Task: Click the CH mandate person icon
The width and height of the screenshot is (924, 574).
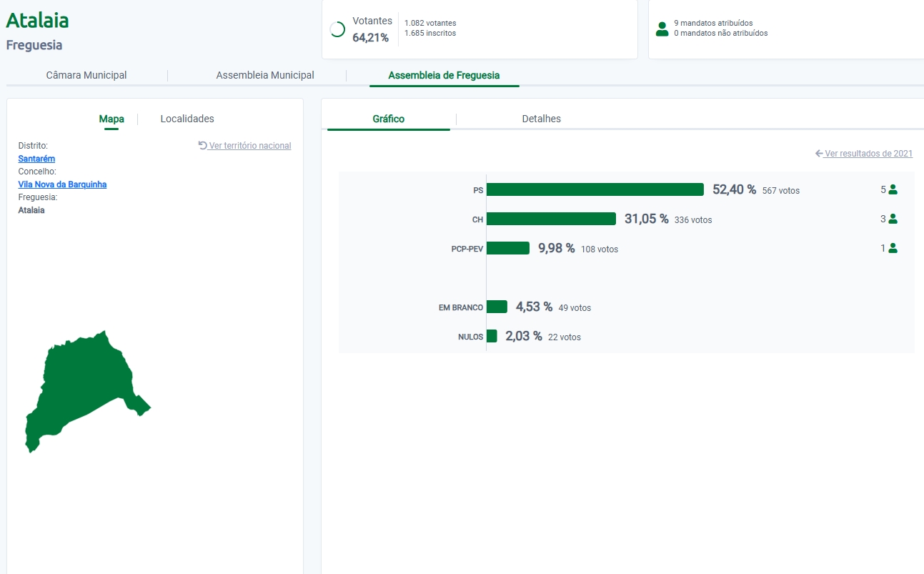Action: 893,219
